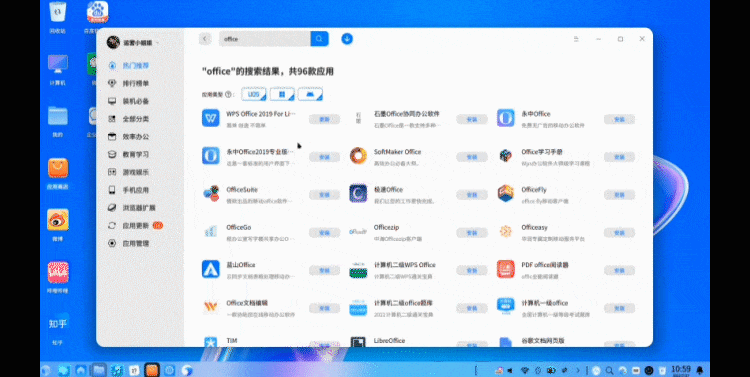This screenshot has height=377, width=750.
Task: Open the app store main menu icon
Action: coord(576,39)
